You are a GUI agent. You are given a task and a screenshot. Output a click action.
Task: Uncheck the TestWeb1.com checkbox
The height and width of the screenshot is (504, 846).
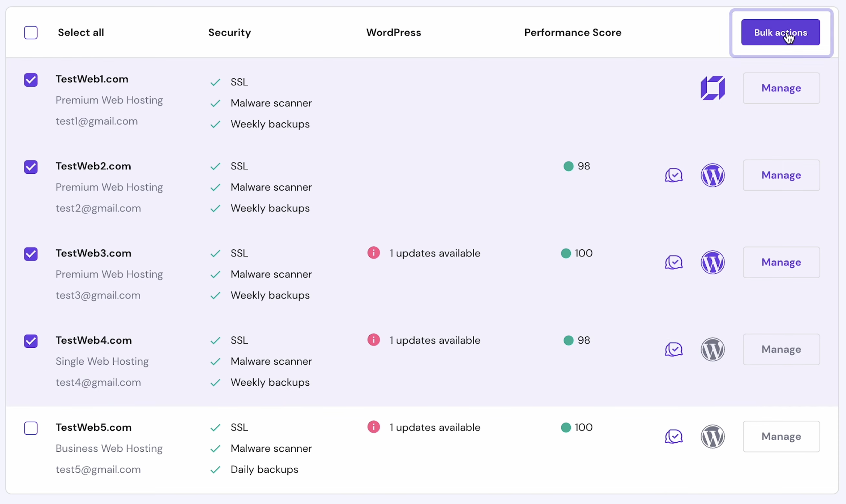tap(31, 80)
